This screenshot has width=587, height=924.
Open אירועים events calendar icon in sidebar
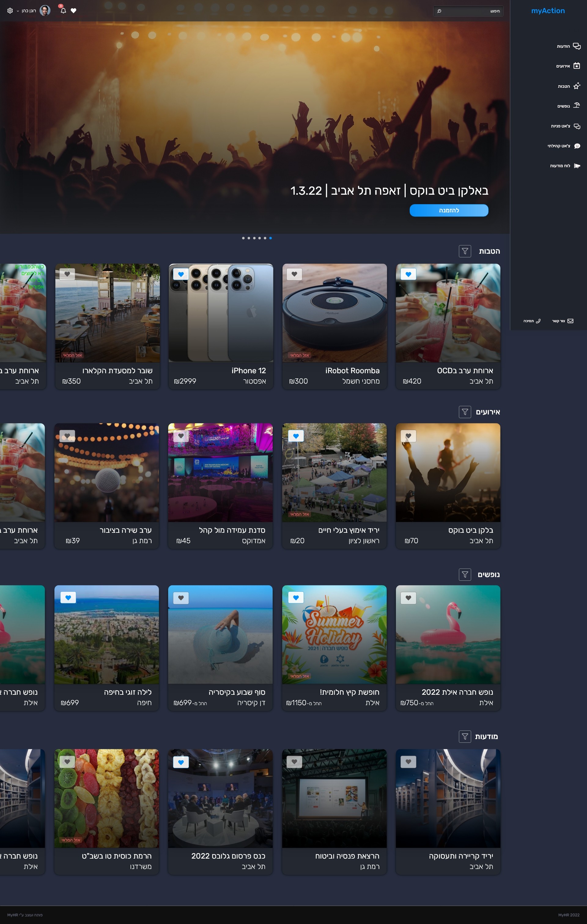pos(576,66)
